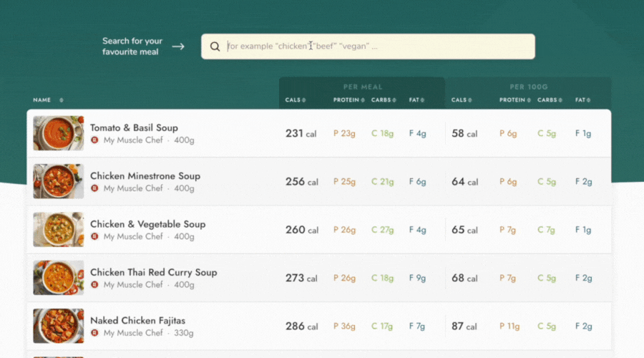Click the 'P 36g' protein value
The height and width of the screenshot is (358, 644).
[x=344, y=326]
